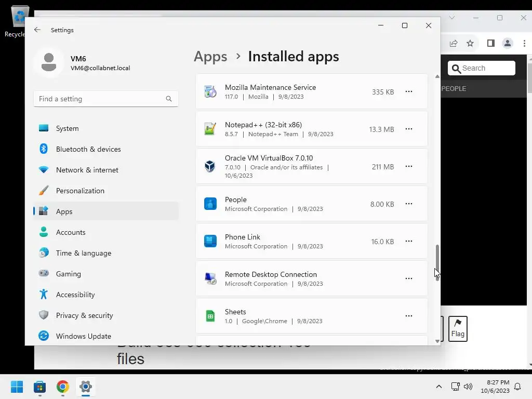Open more options for Sheets app
The height and width of the screenshot is (399, 532).
[x=409, y=316]
